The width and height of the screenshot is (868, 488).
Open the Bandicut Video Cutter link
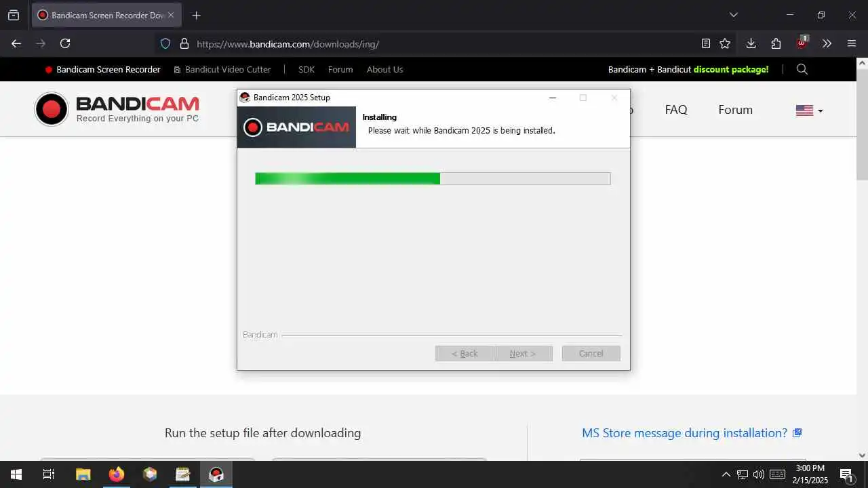point(222,69)
